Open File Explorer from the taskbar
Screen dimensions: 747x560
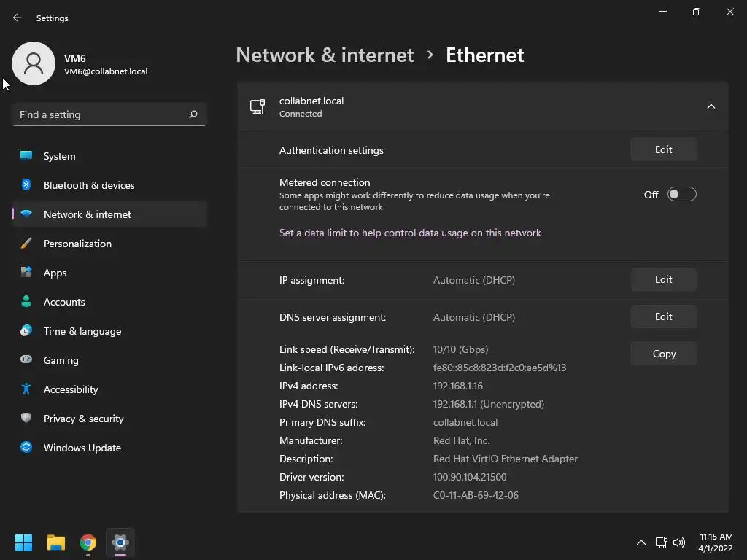pos(56,542)
